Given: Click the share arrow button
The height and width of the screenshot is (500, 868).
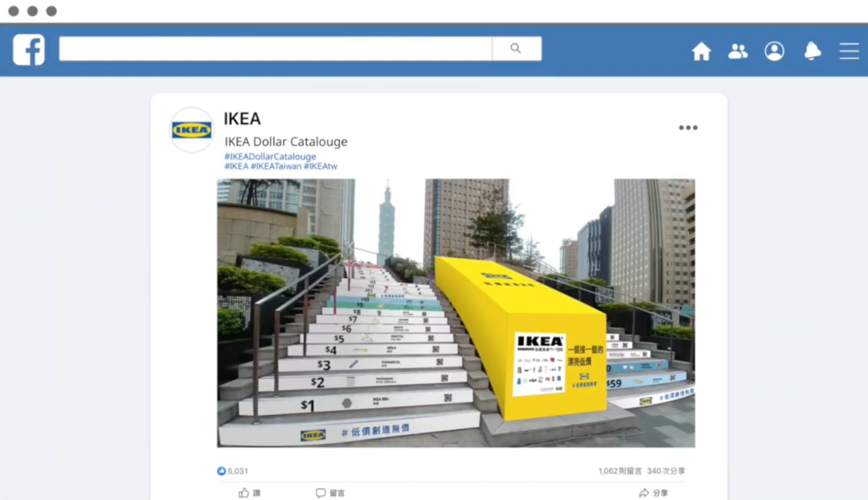Looking at the screenshot, I should (x=653, y=493).
